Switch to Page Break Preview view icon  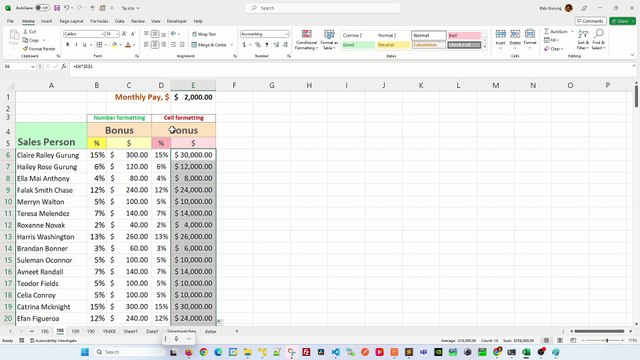(573, 340)
